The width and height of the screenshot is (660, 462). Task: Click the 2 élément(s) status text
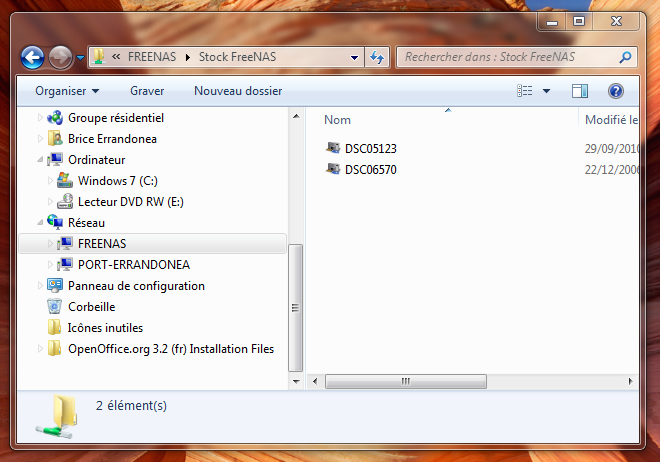pos(131,405)
